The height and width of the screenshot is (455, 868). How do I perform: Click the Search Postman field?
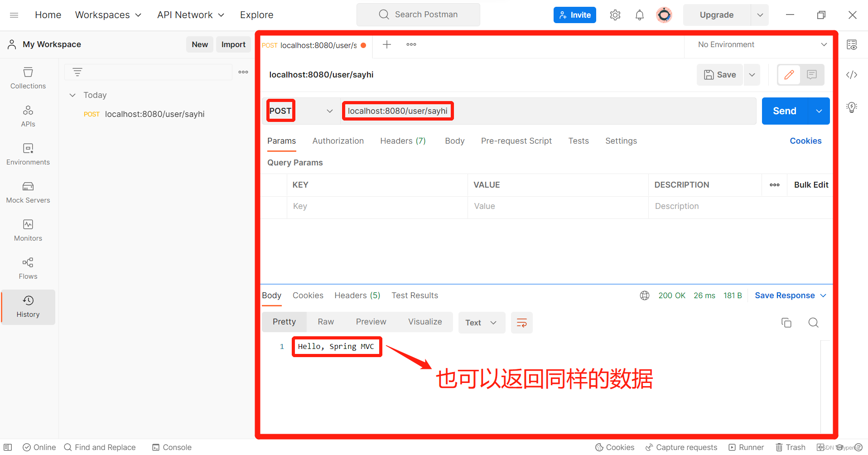(x=418, y=15)
